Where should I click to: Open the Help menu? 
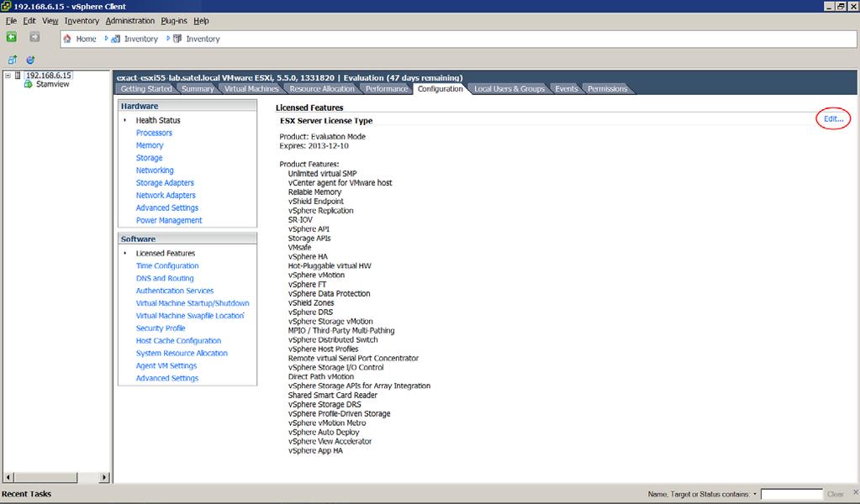tap(201, 21)
